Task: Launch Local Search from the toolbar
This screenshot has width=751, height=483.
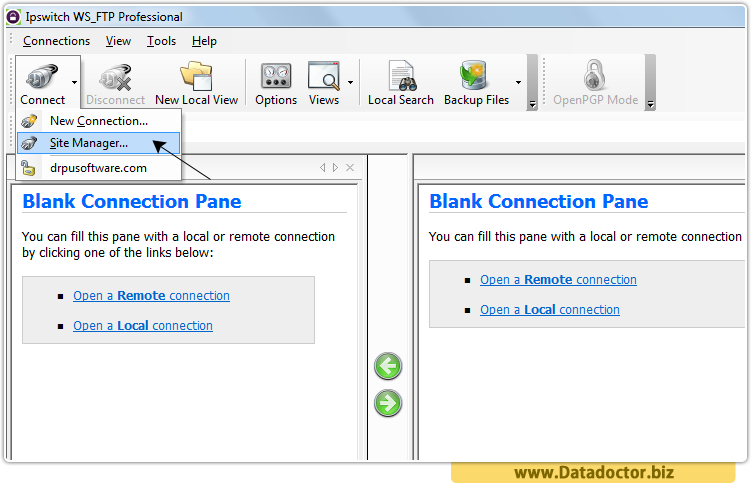Action: click(x=401, y=81)
